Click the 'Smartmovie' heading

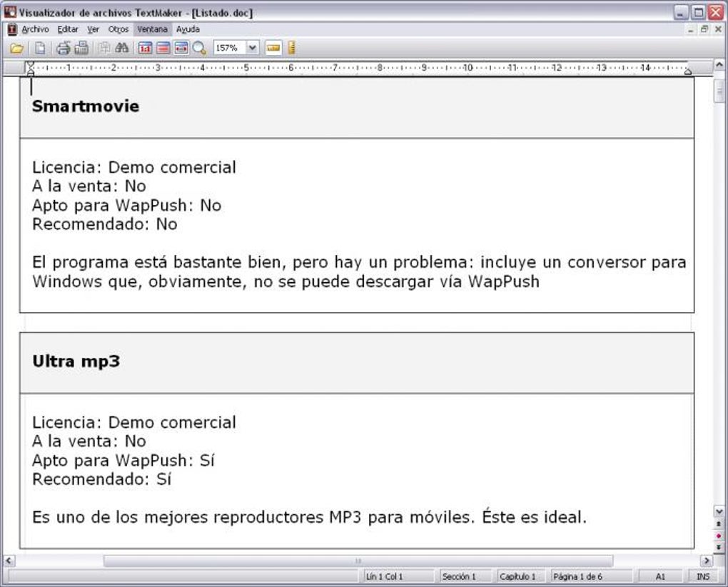(x=86, y=106)
